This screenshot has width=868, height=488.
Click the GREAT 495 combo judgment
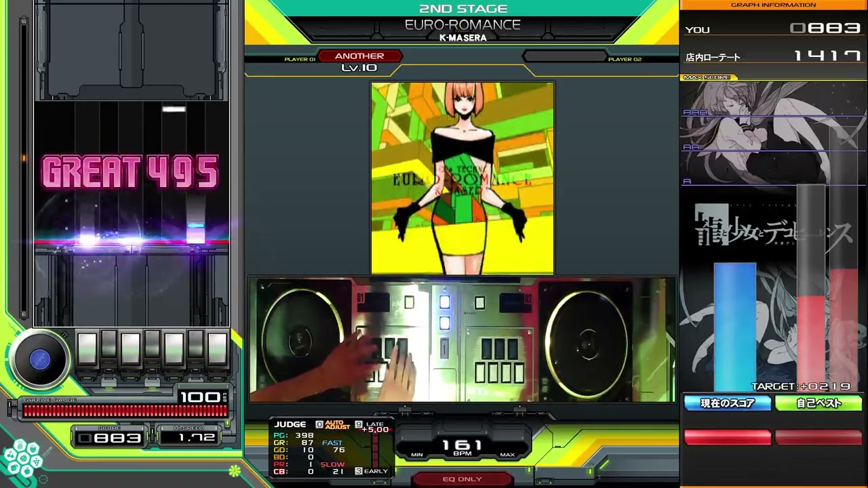[131, 172]
